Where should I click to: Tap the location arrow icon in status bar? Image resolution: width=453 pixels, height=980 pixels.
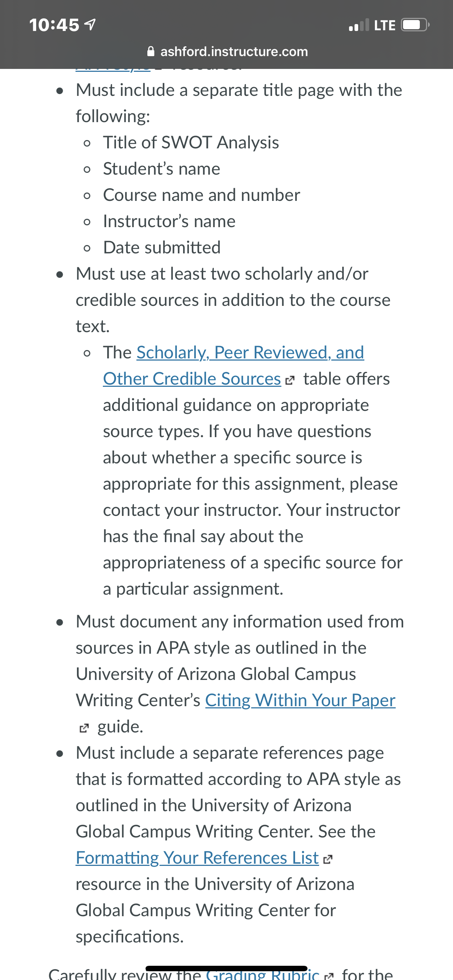point(89,25)
